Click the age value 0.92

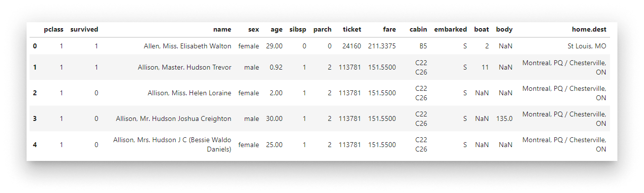[276, 67]
